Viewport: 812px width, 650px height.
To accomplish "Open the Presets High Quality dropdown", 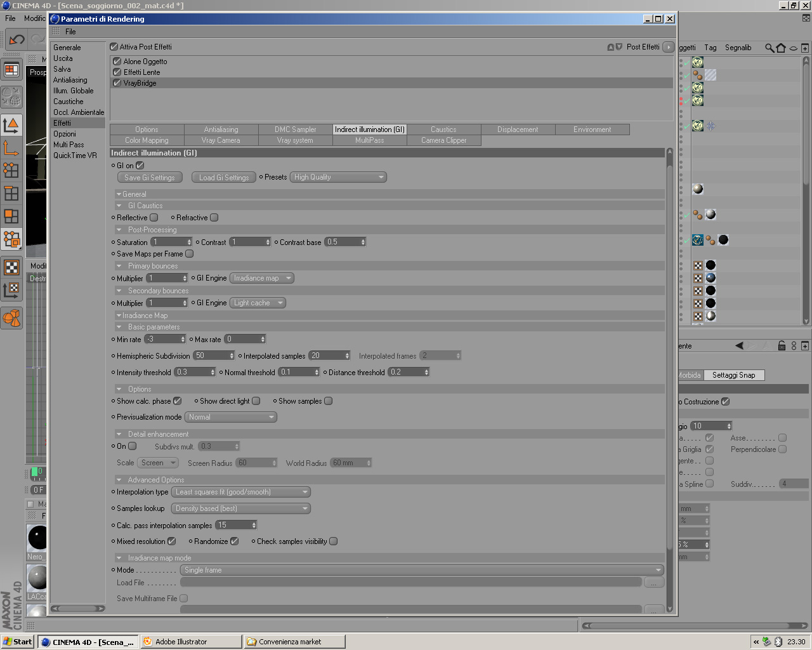I will point(338,177).
